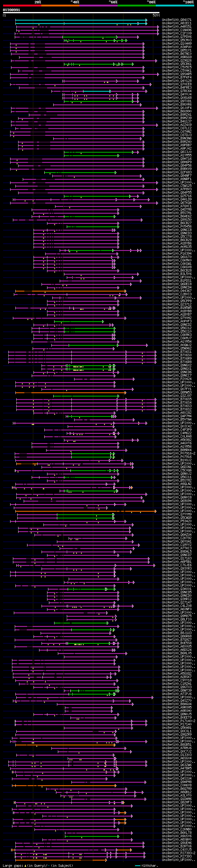Select the UniRef100_Q4Y128 label
This screenshot has height=868, width=197.
coord(176,81)
